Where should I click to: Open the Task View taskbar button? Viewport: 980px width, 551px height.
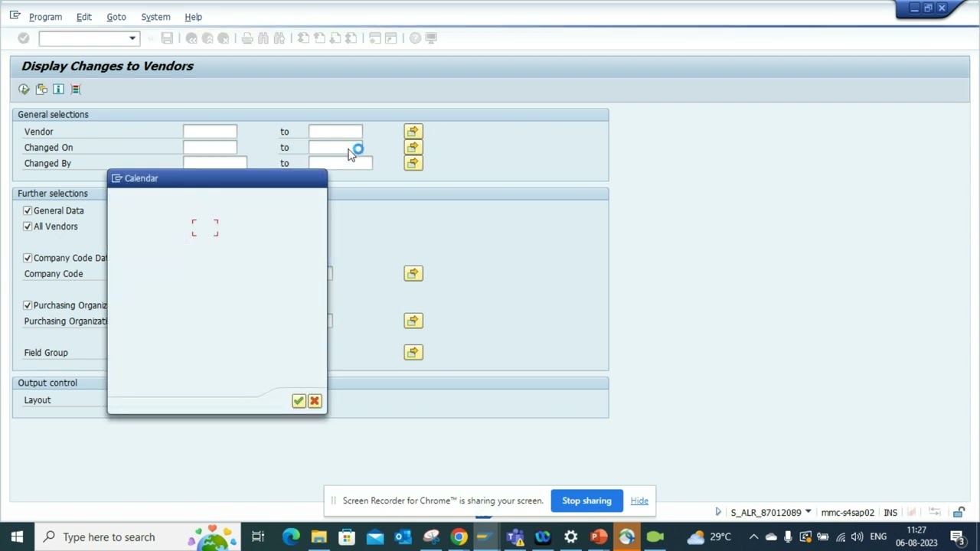tap(258, 536)
